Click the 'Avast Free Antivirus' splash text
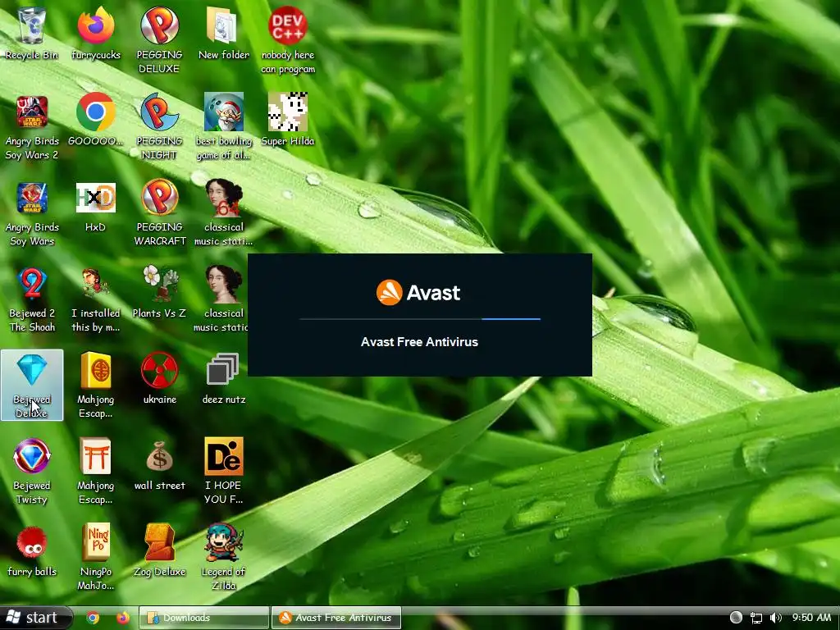The width and height of the screenshot is (840, 630). coord(419,342)
